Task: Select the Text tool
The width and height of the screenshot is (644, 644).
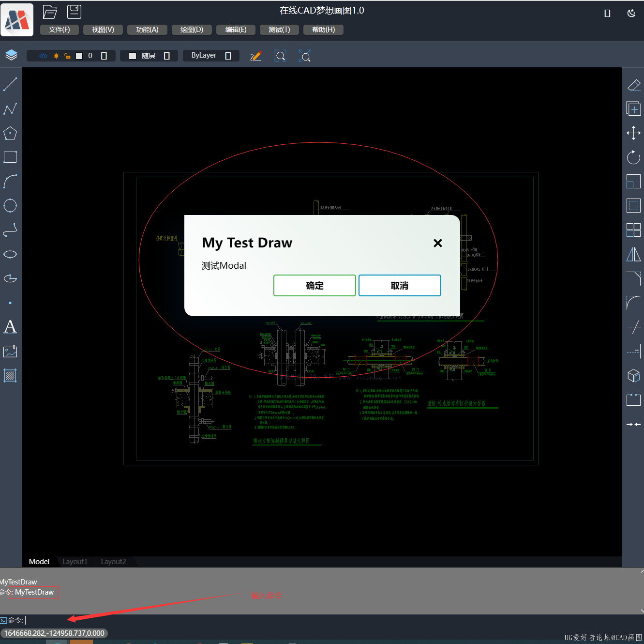Action: [10, 327]
